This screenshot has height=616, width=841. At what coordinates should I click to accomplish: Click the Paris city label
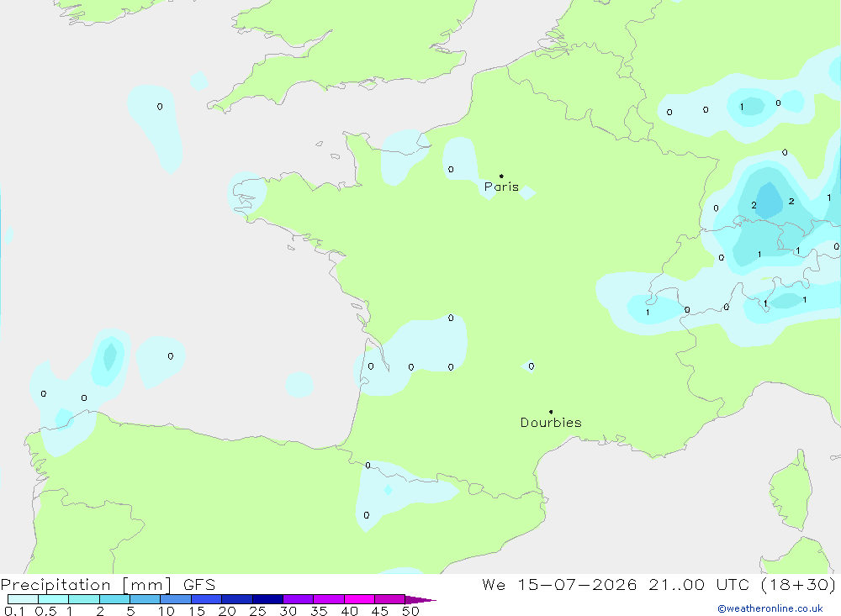coord(501,187)
